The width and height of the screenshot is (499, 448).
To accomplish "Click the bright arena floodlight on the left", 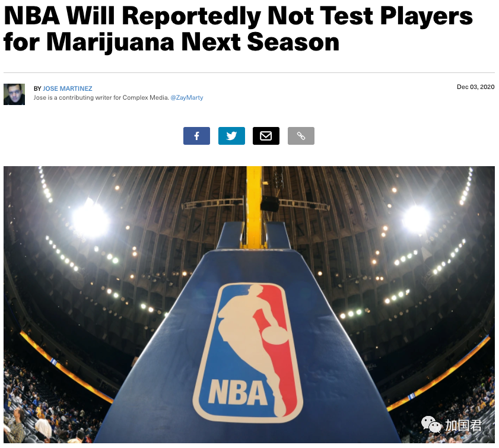I will tap(91, 220).
